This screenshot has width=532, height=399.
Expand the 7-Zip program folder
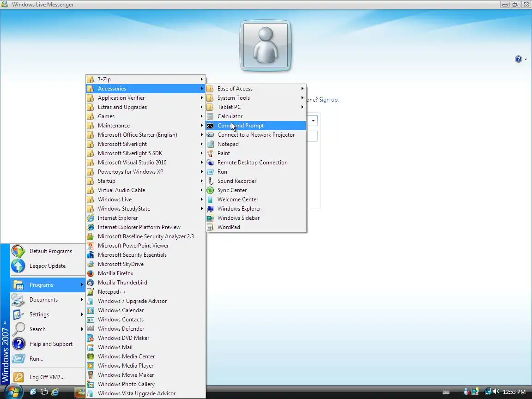145,79
